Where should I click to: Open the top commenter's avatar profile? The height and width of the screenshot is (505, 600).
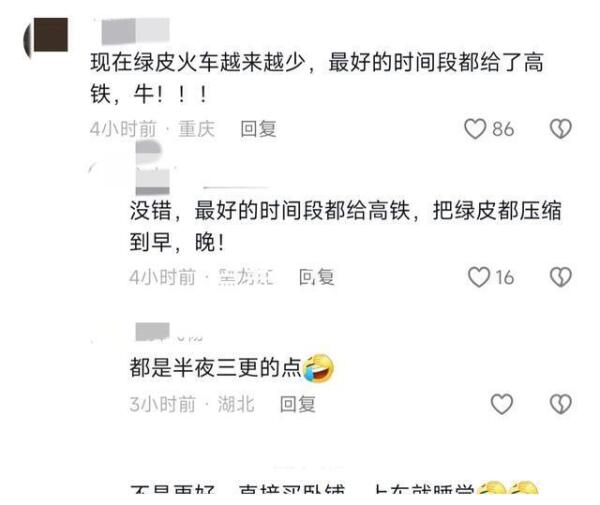(x=46, y=35)
